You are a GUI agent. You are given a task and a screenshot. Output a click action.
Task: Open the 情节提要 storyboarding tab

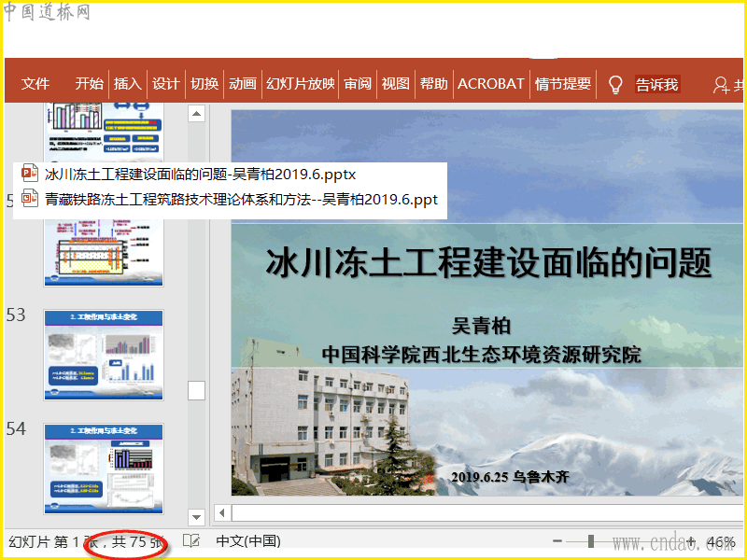563,84
